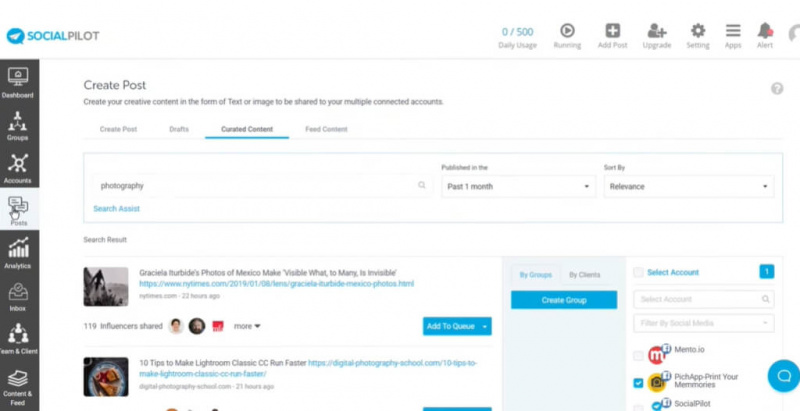Go to Dashboard in sidebar
This screenshot has width=800, height=411.
pyautogui.click(x=18, y=83)
